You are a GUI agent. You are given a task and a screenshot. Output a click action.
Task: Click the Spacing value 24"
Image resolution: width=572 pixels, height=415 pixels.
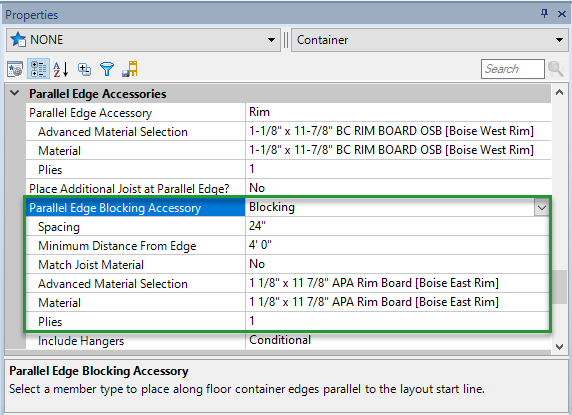(257, 226)
